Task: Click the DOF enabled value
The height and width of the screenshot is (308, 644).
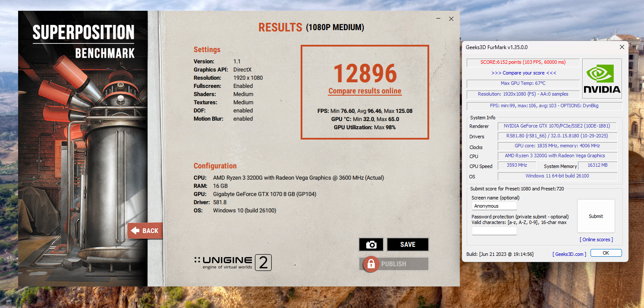Action: (243, 111)
